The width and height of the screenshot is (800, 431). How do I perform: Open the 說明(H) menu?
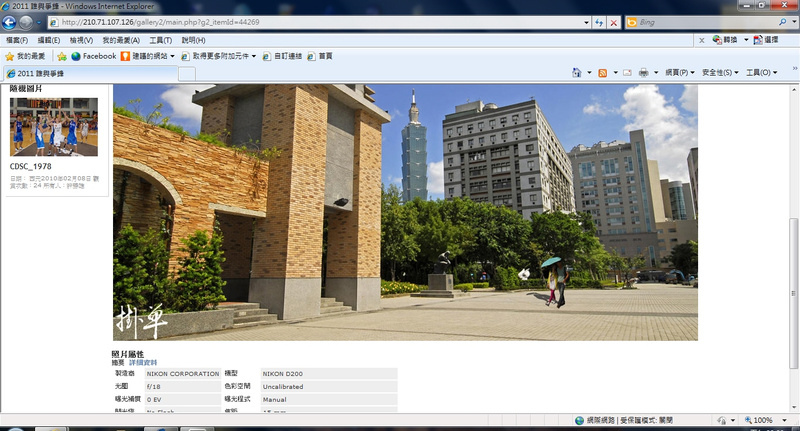point(193,40)
